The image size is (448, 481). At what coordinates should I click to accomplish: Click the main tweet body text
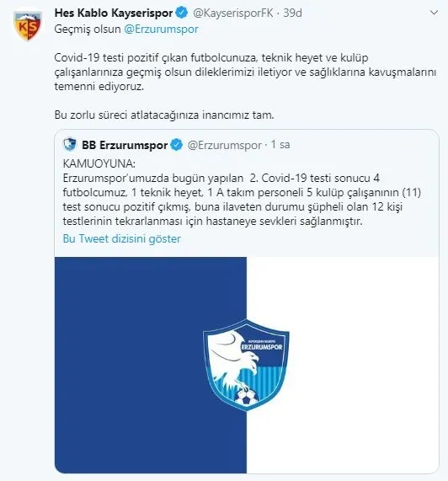click(245, 86)
